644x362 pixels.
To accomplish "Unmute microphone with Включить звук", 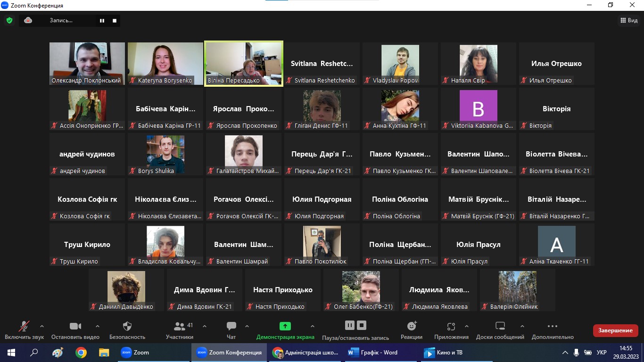I will [x=24, y=326].
